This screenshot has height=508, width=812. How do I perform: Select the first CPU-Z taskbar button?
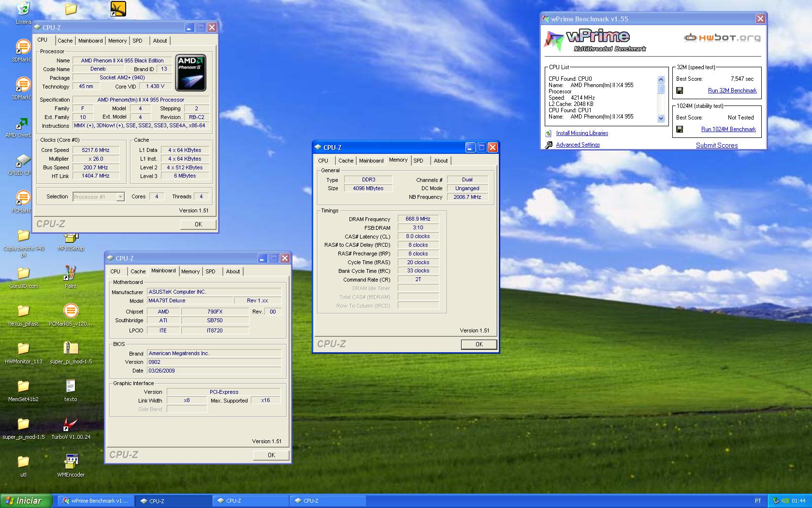[174, 501]
